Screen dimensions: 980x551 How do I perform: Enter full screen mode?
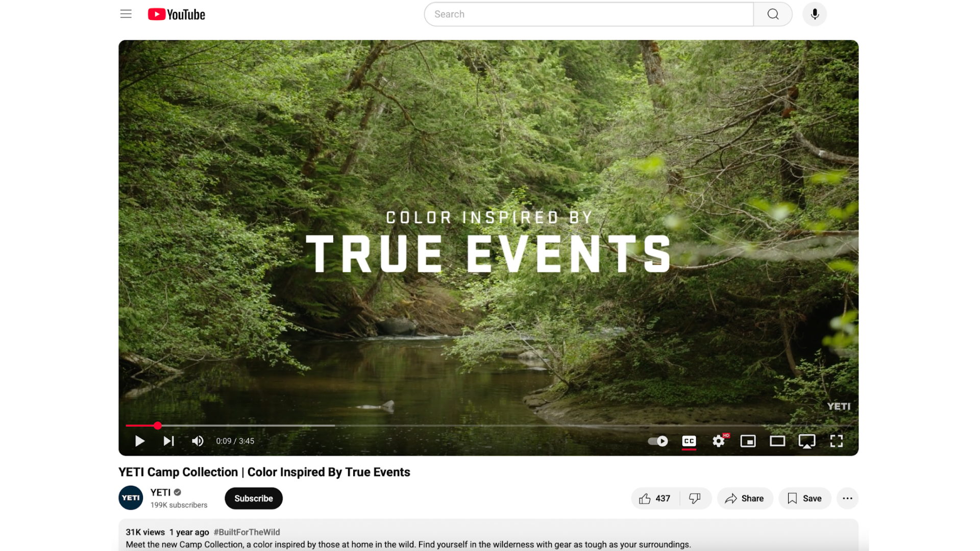pos(837,441)
